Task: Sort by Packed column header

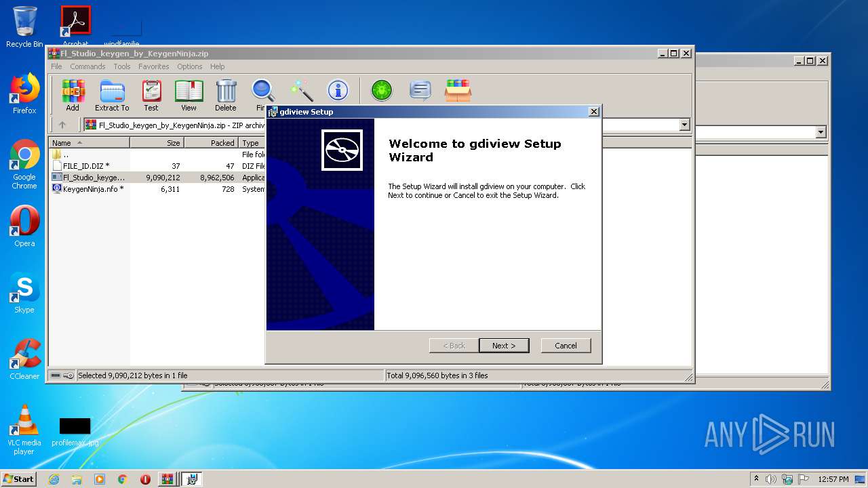Action: pos(211,143)
